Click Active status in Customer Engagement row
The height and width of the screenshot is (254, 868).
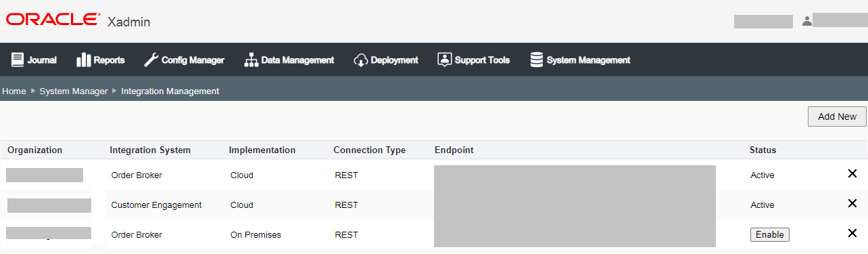763,205
